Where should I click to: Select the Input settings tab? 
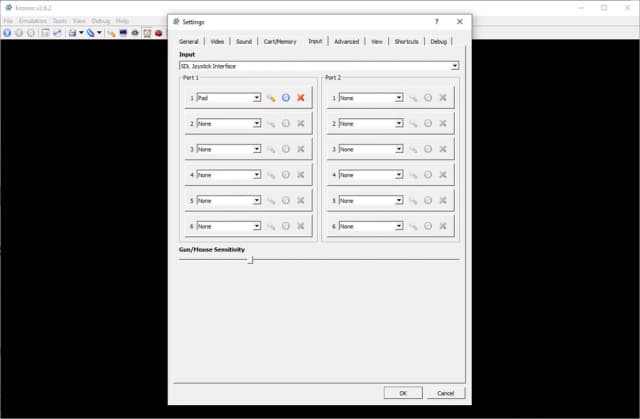click(315, 41)
